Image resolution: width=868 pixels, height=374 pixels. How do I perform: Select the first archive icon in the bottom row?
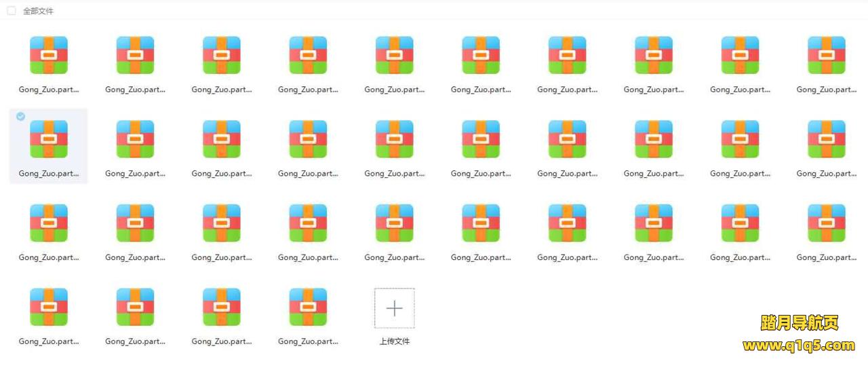(x=49, y=307)
